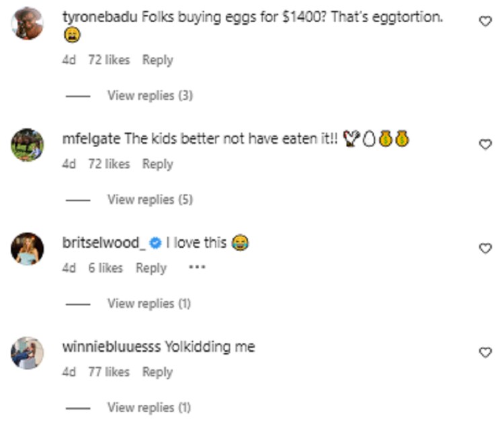504x427 pixels.
Task: View the 77 likes on winniebluuesss comment
Action: tap(109, 372)
